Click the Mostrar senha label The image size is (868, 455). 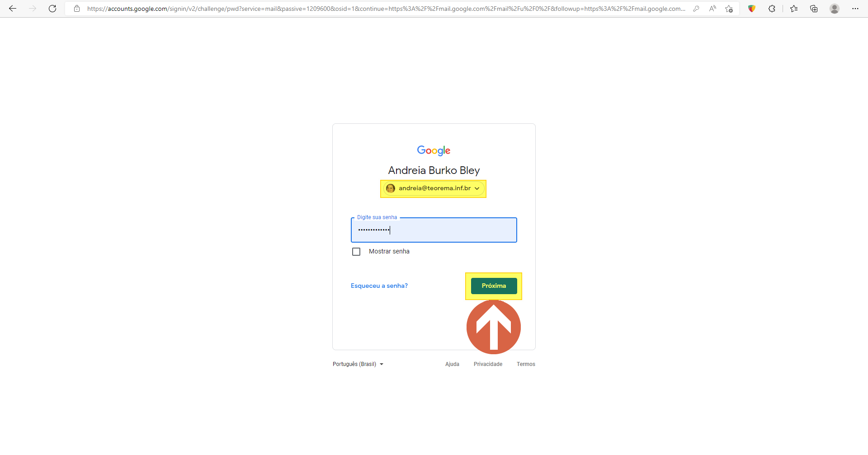389,252
